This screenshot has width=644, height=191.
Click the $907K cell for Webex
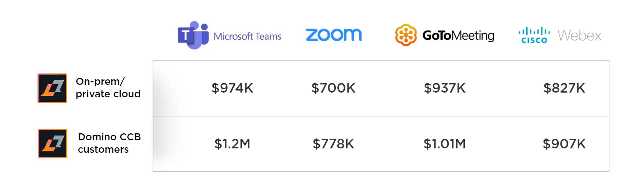(x=564, y=144)
